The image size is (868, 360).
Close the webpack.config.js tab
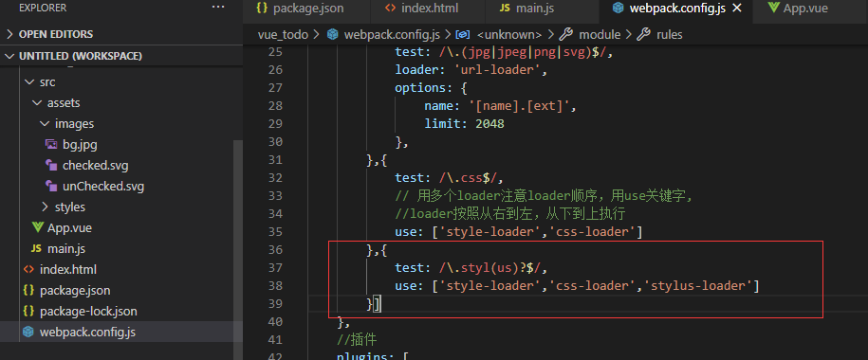click(737, 9)
